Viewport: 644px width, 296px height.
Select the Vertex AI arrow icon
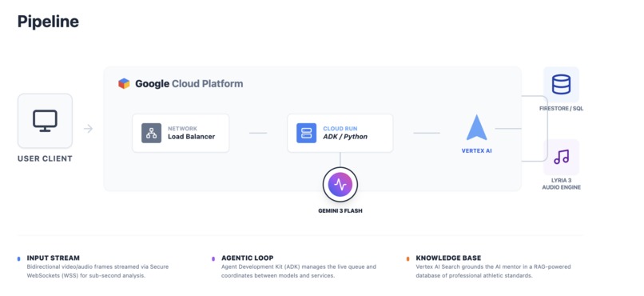click(476, 127)
